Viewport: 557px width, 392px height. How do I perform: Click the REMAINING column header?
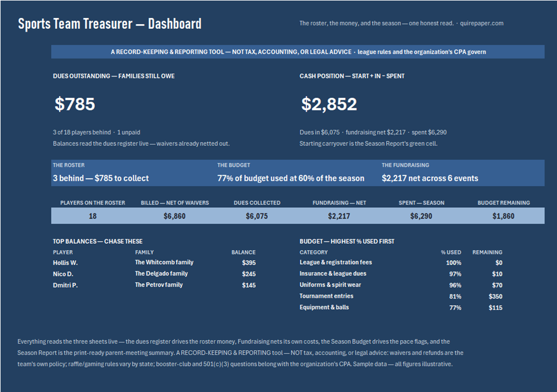click(487, 252)
